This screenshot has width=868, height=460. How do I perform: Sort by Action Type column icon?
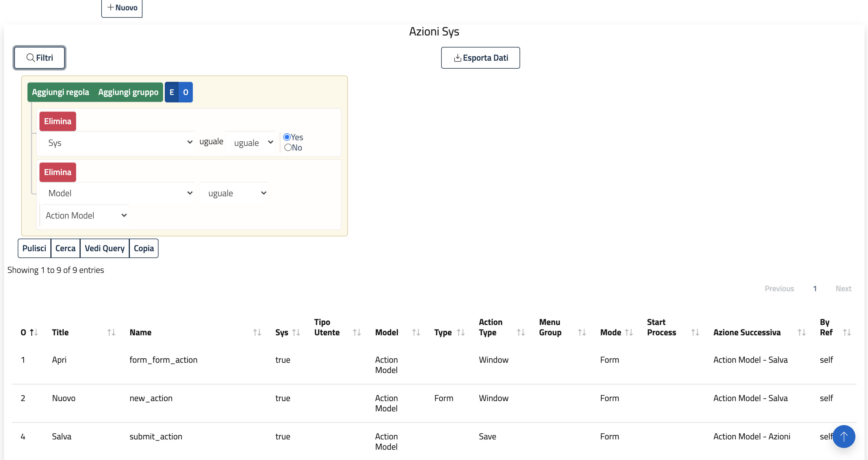tap(521, 333)
